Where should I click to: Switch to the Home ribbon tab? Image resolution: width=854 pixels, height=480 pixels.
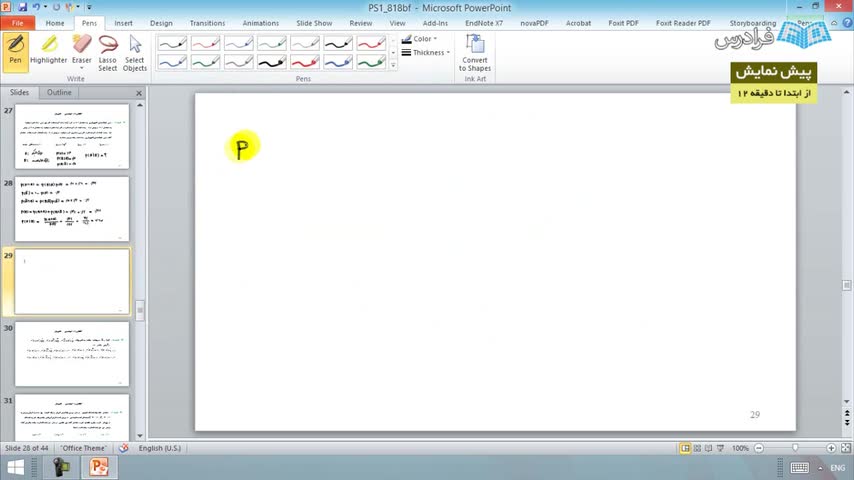click(x=54, y=23)
